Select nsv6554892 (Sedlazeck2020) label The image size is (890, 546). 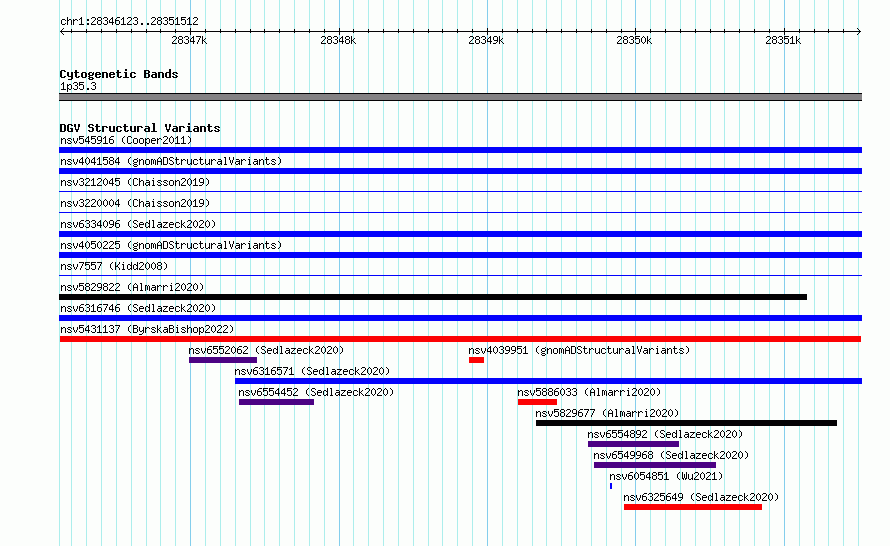click(x=665, y=434)
